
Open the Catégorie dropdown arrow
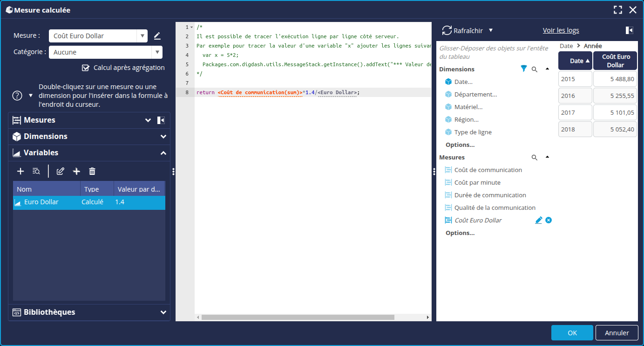tap(157, 52)
